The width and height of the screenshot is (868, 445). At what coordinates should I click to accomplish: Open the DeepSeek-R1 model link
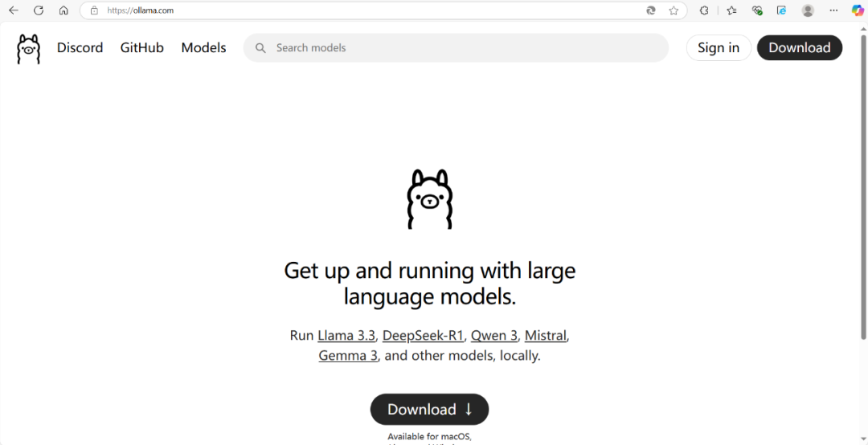pyautogui.click(x=423, y=336)
